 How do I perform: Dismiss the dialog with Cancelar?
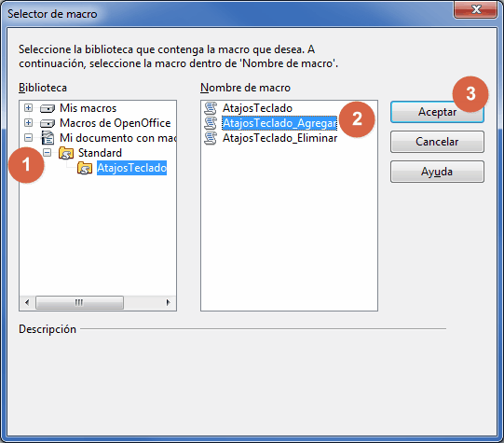[437, 142]
